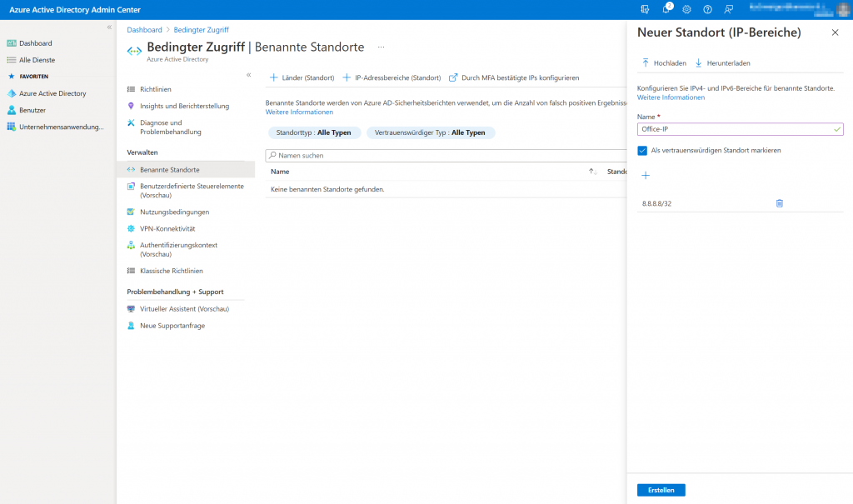This screenshot has height=504, width=853.
Task: Open the settings gear in header
Action: click(687, 9)
